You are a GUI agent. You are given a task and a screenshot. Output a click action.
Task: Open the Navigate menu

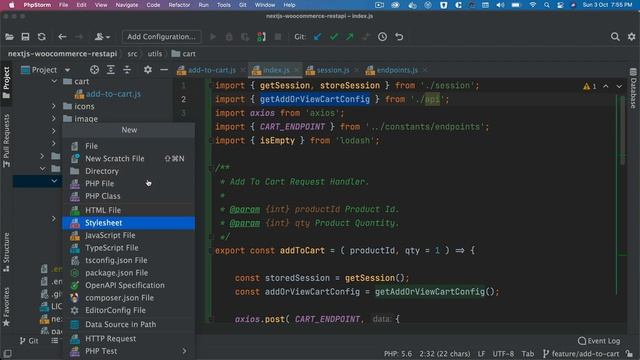tap(127, 5)
